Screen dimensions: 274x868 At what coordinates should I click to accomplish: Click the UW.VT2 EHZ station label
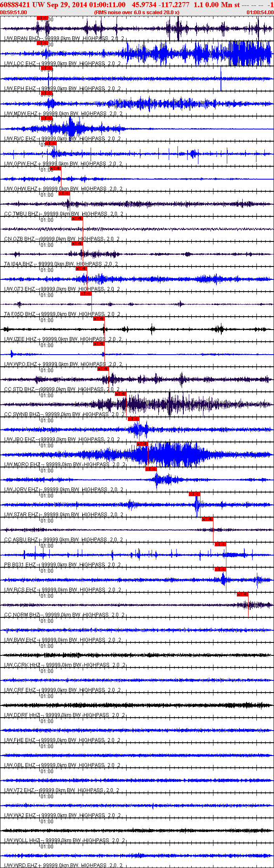coord(19,790)
